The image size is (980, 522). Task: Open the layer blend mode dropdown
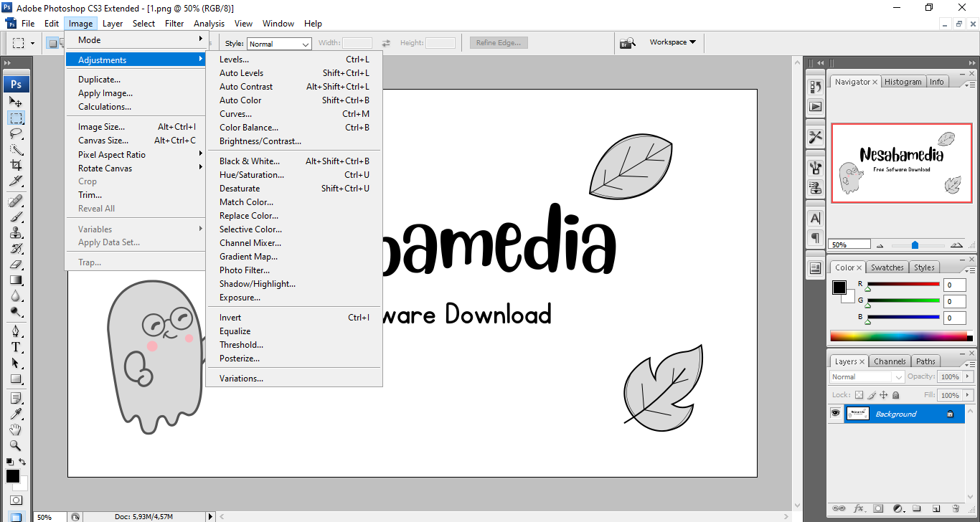pos(867,377)
